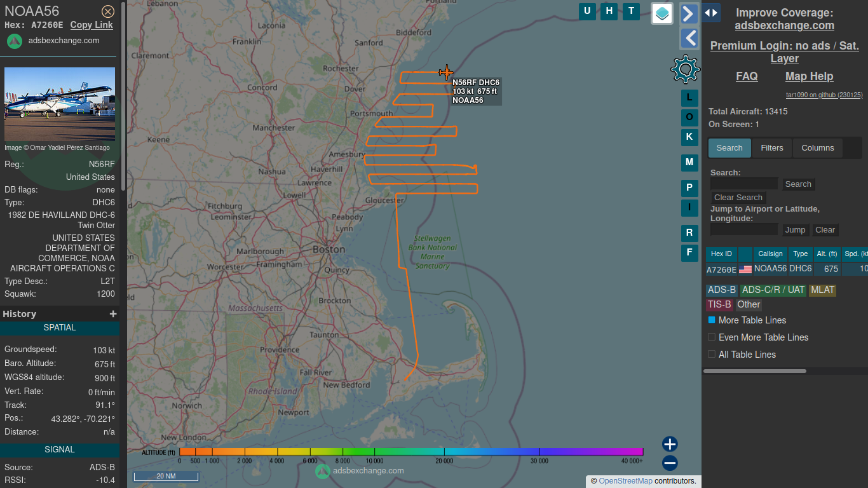
Task: Open the adsbexchange.com improve coverage link
Action: pos(784,25)
